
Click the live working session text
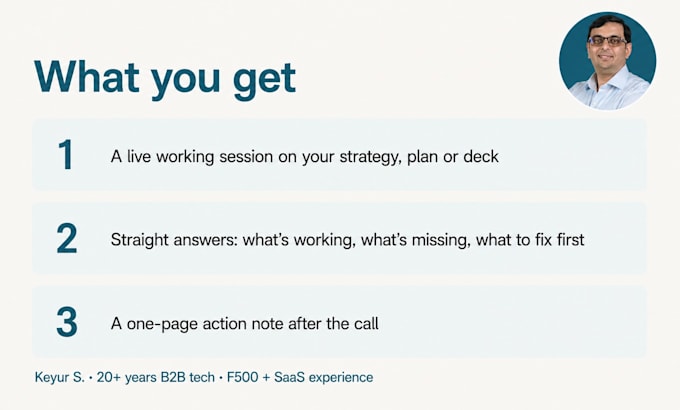pos(304,157)
